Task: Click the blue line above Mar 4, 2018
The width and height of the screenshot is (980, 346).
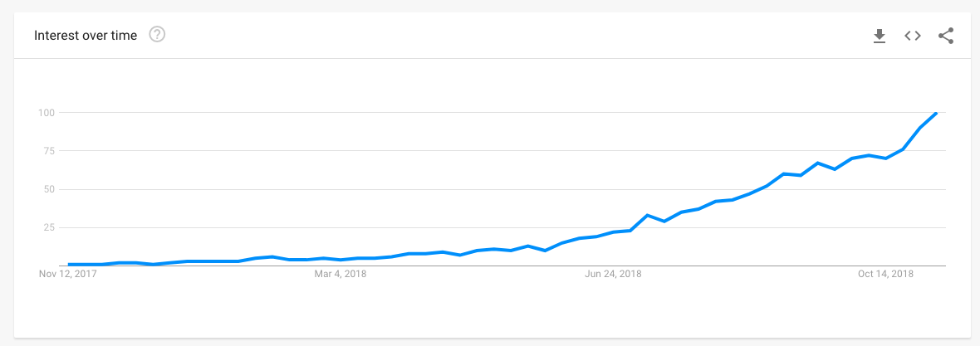Action: 341,259
